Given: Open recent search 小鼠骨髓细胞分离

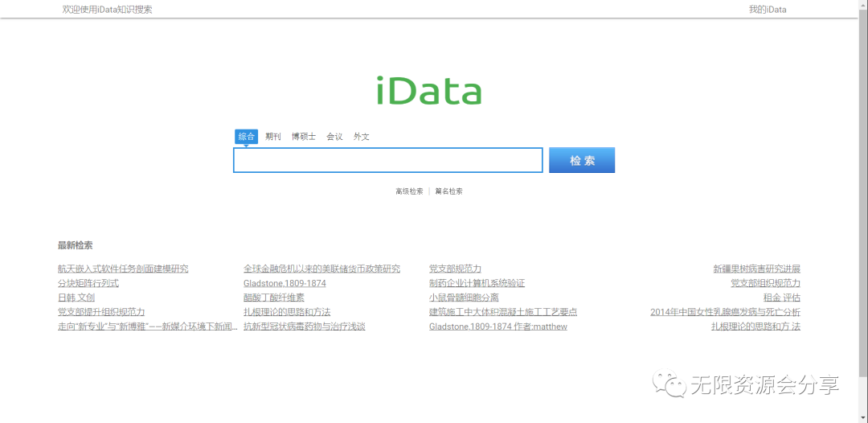Looking at the screenshot, I should (464, 298).
